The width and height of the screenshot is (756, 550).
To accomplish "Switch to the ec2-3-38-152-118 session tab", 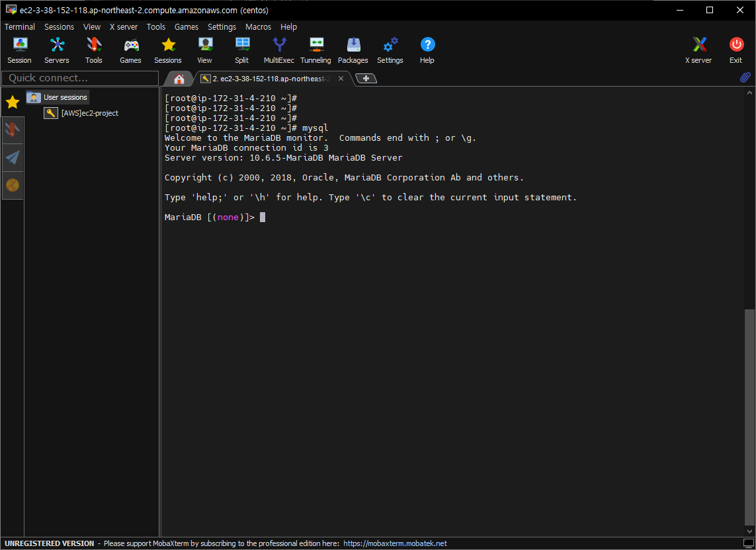I will pyautogui.click(x=271, y=79).
